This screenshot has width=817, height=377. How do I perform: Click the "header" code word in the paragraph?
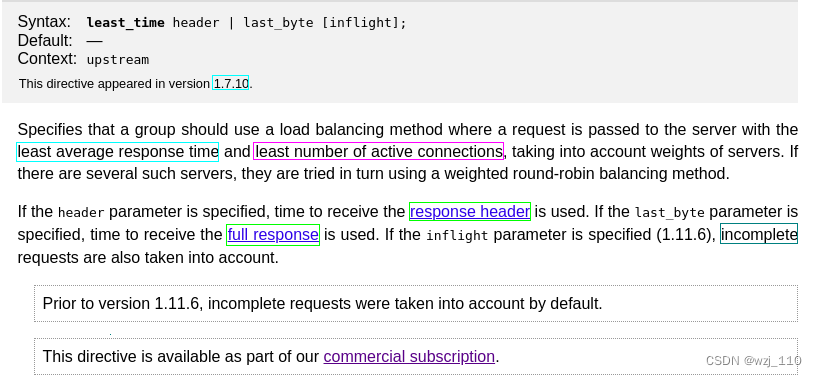point(81,212)
